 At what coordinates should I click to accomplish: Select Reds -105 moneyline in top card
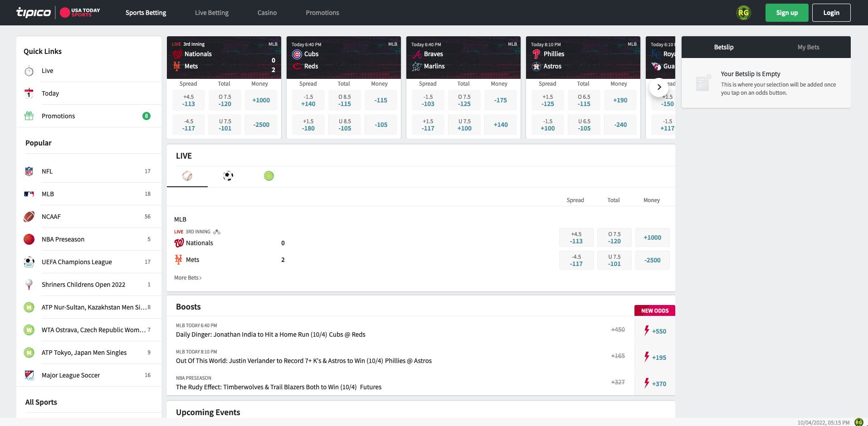(380, 125)
